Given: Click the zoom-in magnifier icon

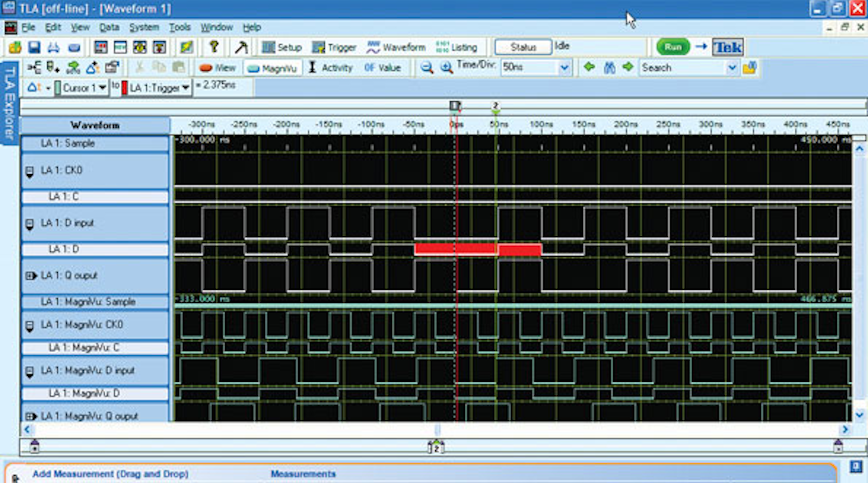Looking at the screenshot, I should (446, 67).
